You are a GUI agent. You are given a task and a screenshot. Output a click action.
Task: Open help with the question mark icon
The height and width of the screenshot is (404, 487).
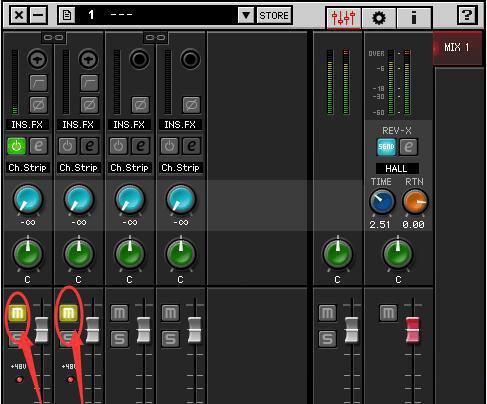[466, 15]
